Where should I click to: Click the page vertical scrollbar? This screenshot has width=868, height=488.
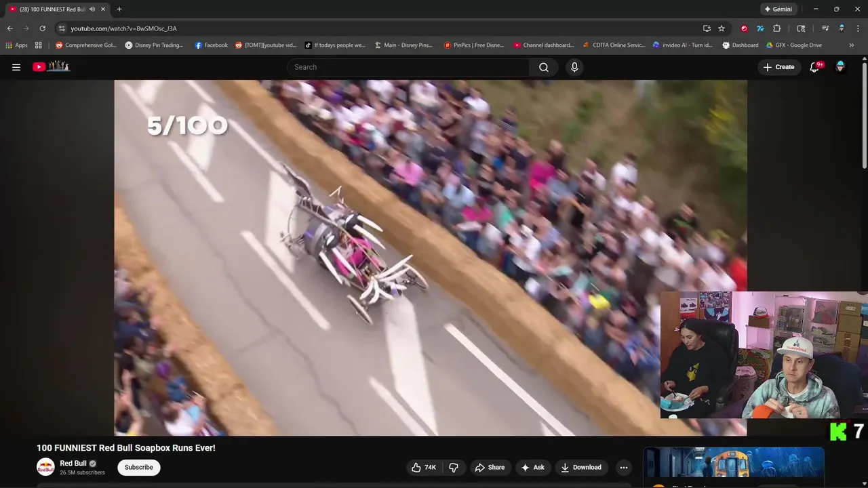tap(865, 117)
